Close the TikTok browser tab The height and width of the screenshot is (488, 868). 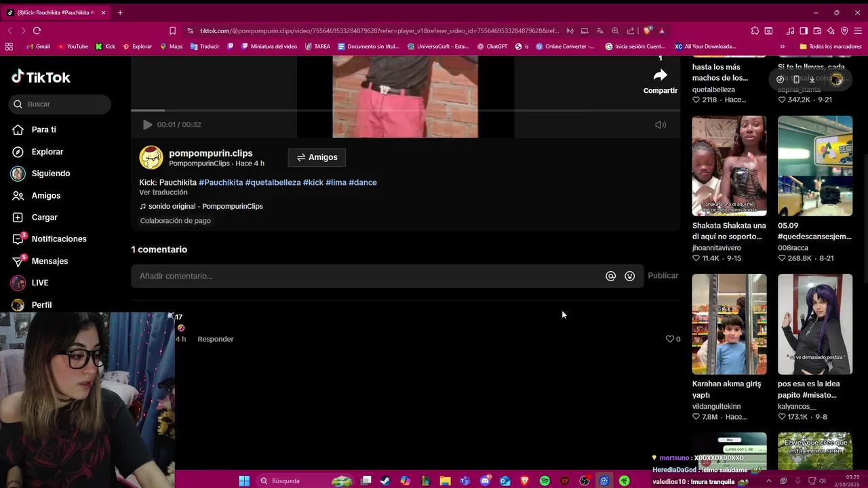[x=104, y=12]
